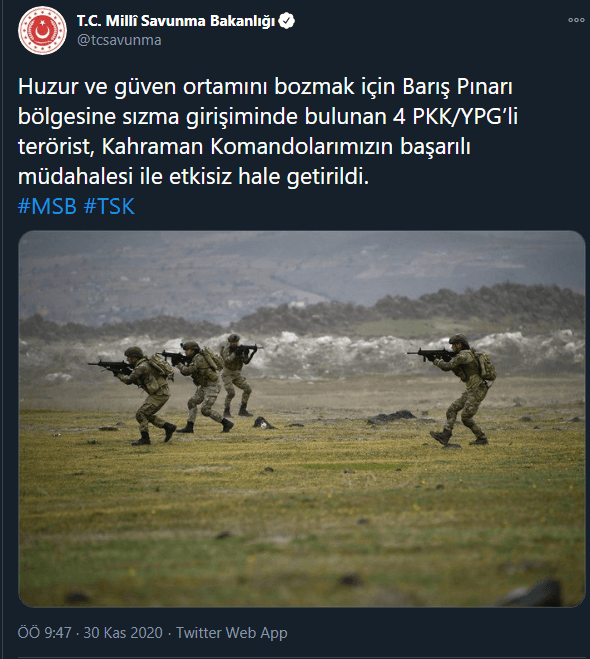
Task: Click the "etkisiz hale getirildi" sentence ending
Action: 269,176
